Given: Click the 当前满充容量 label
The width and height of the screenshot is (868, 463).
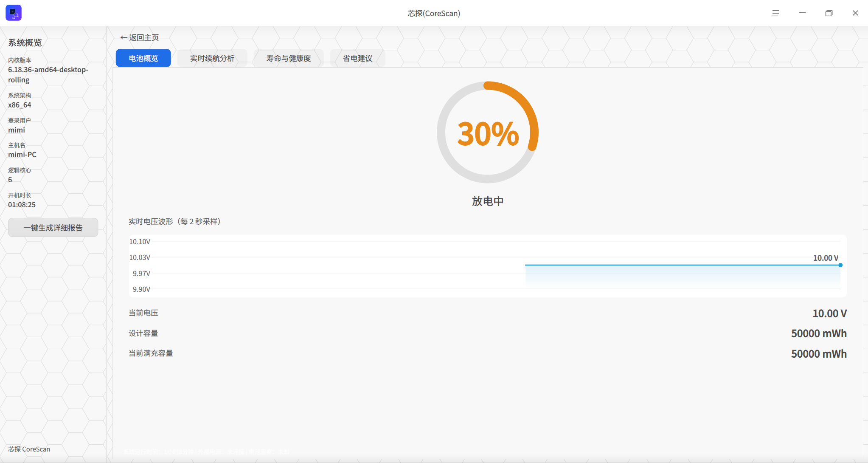Looking at the screenshot, I should (151, 353).
